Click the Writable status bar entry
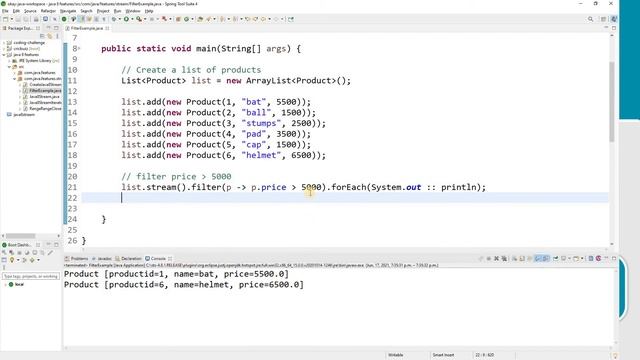 click(396, 355)
